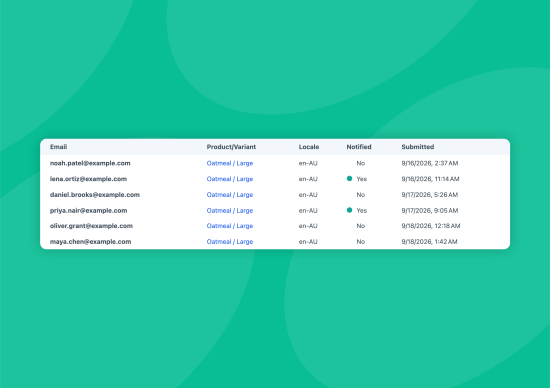Click the Locale column header

pyautogui.click(x=309, y=147)
